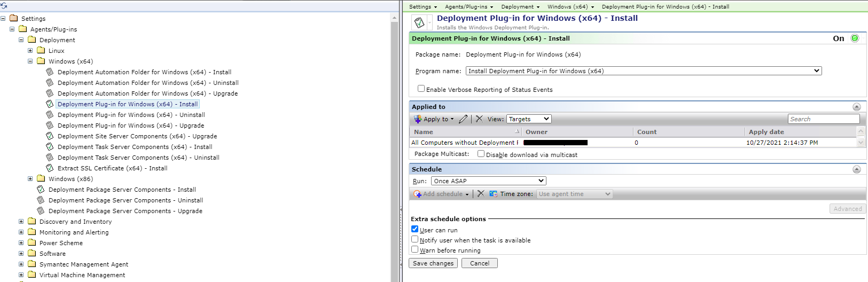Click the Time zone icon
This screenshot has width=868, height=282.
coord(494,194)
